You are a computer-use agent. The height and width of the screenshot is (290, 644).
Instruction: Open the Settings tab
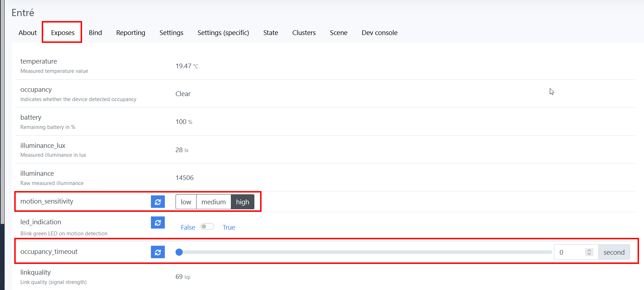171,32
